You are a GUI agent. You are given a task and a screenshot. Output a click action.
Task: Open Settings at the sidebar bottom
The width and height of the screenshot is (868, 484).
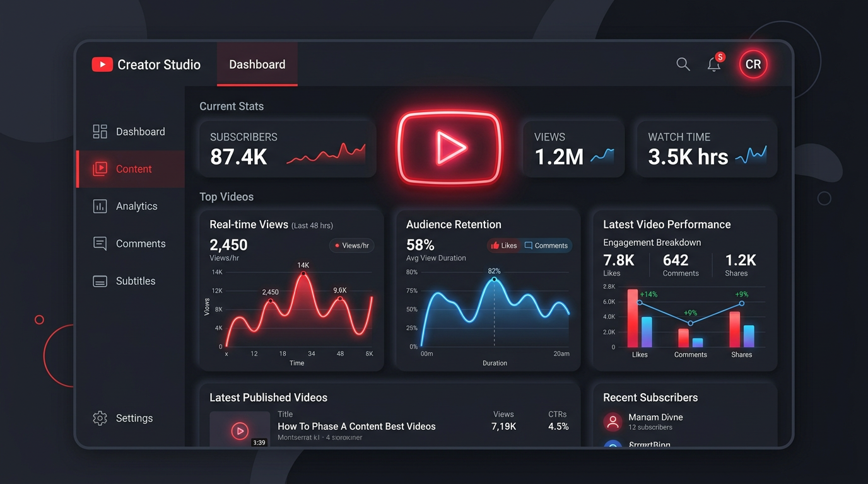131,418
